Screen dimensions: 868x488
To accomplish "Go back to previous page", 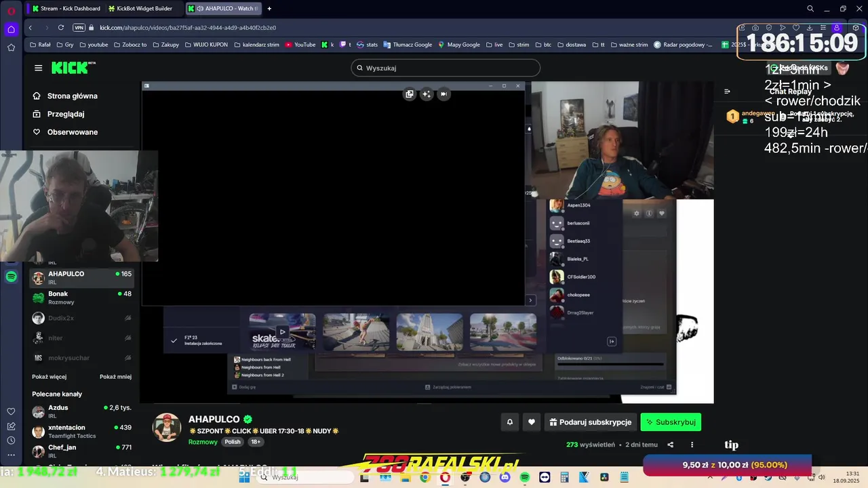I will [31, 28].
